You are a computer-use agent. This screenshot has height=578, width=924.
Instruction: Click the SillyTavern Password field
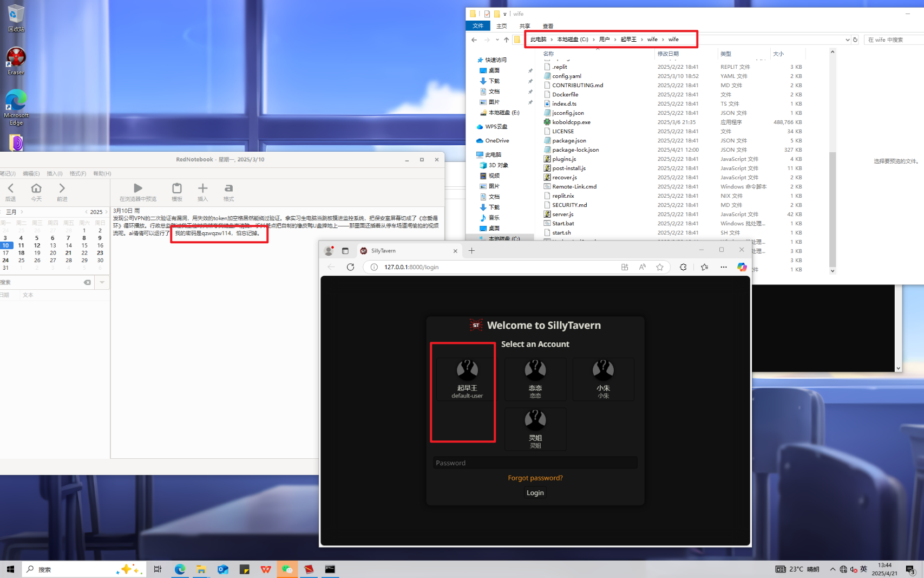(x=535, y=463)
